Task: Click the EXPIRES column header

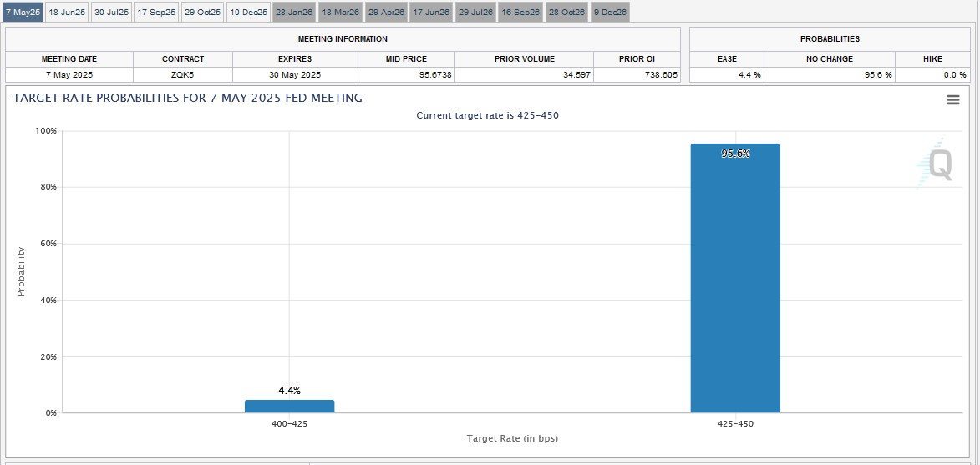Action: click(295, 58)
